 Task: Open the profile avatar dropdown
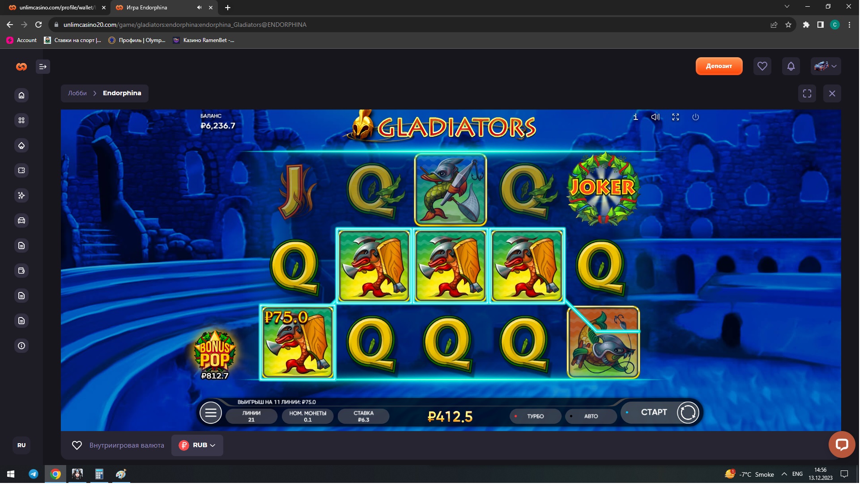tap(825, 66)
